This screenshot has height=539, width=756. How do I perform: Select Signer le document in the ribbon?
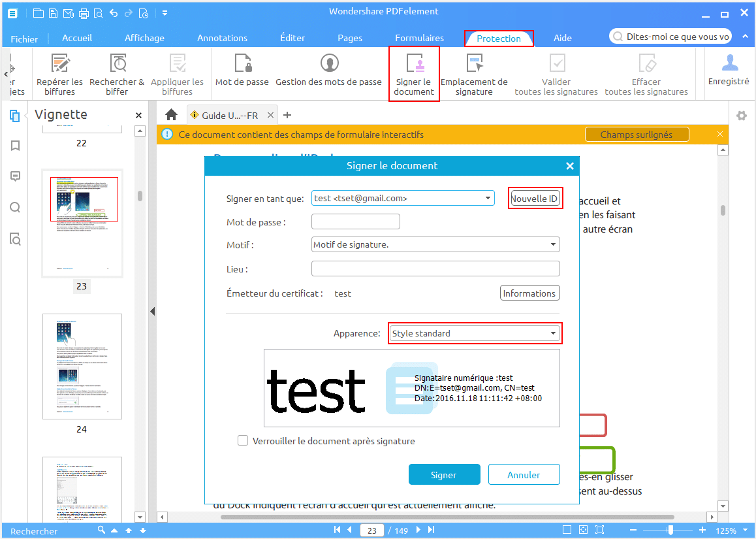pos(414,74)
